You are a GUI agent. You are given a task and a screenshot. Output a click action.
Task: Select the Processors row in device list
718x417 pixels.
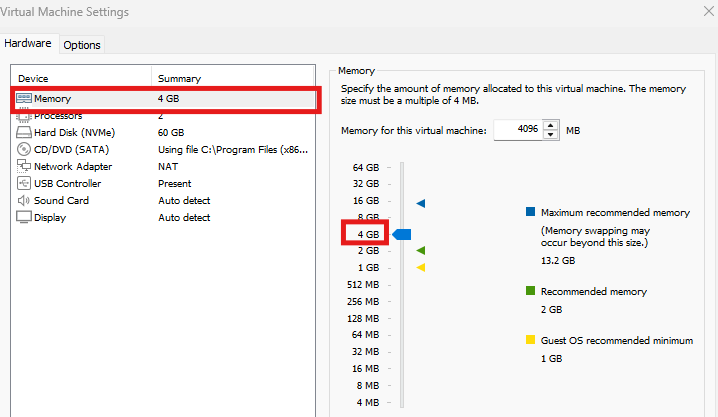[x=163, y=116]
